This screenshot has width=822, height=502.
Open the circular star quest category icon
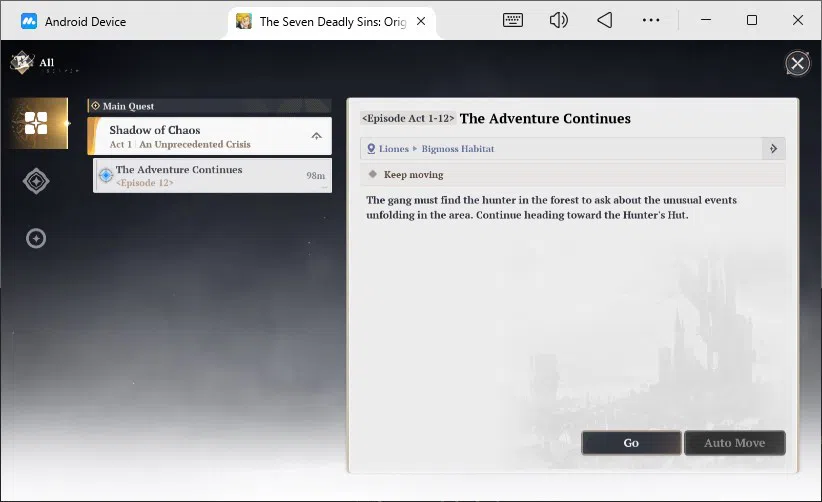(x=36, y=238)
